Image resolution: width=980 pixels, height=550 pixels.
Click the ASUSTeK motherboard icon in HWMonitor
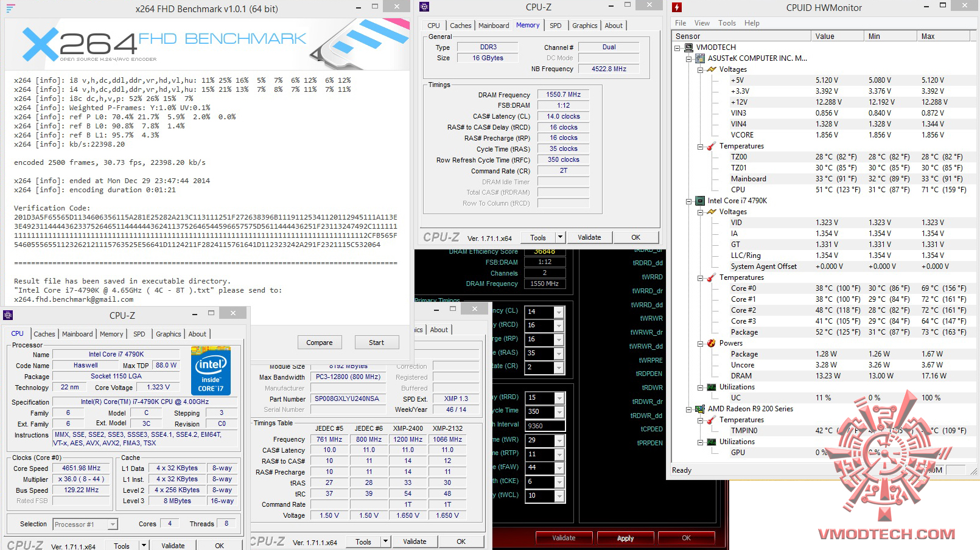click(x=700, y=58)
